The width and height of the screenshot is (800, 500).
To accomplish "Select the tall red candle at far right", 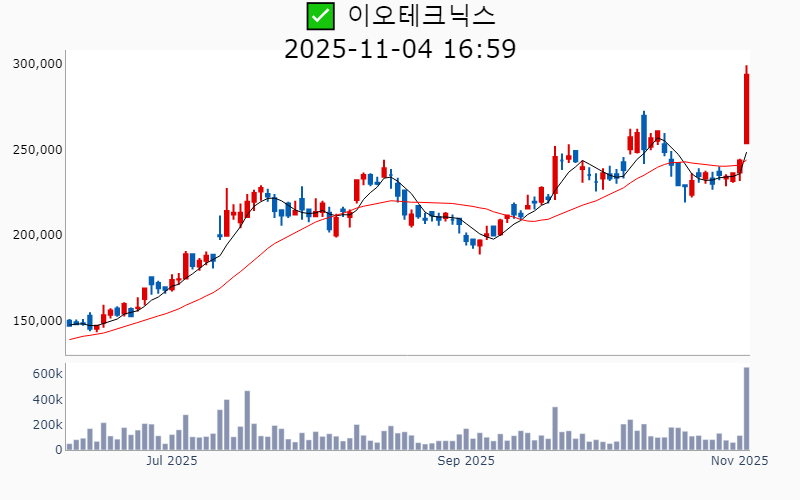I will click(x=746, y=108).
